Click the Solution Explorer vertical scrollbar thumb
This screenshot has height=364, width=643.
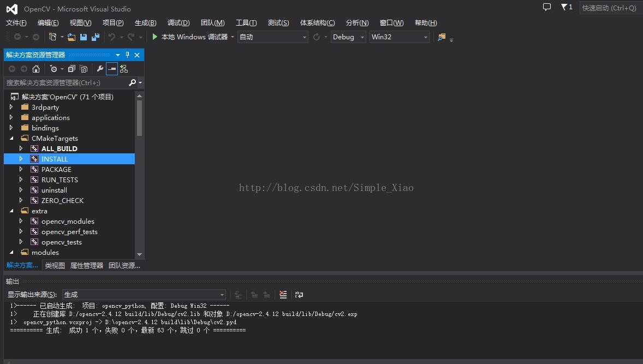(139, 118)
